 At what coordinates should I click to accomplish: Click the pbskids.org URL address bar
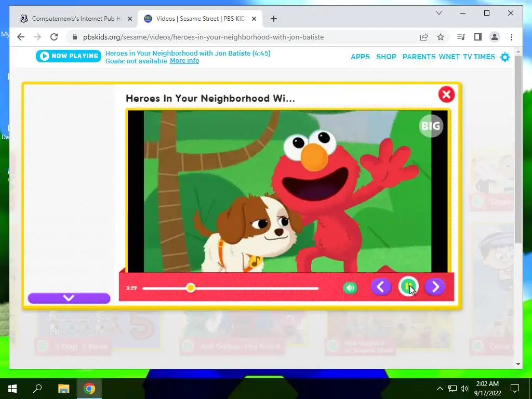pos(204,37)
